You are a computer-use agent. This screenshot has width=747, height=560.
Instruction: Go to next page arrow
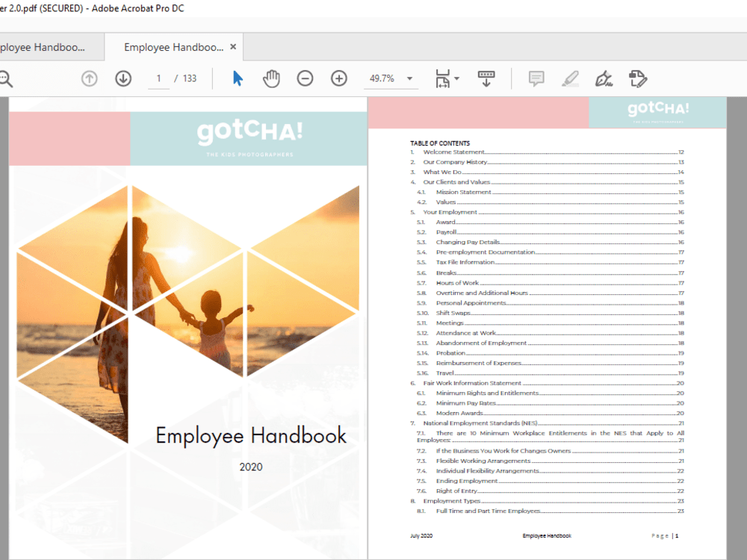pos(123,78)
